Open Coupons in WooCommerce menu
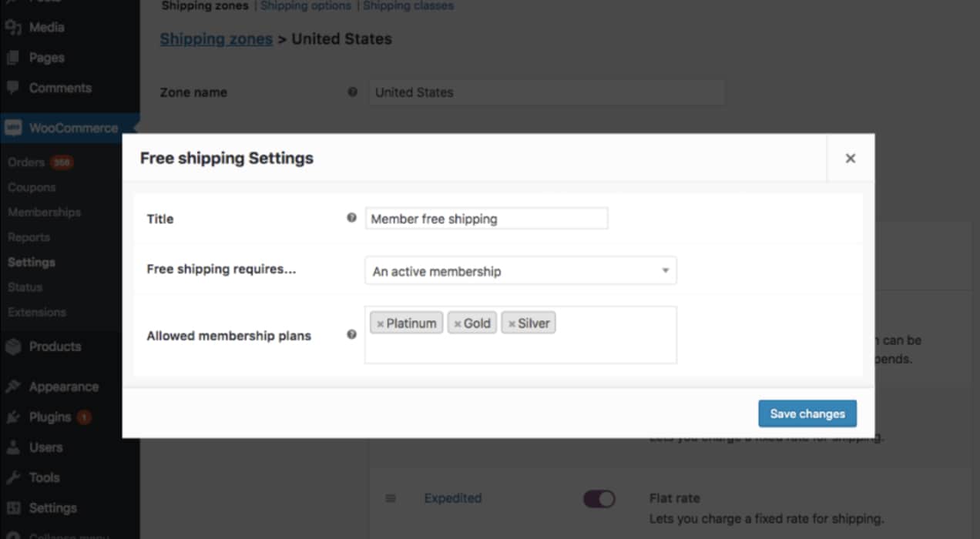The image size is (980, 539). 32,187
